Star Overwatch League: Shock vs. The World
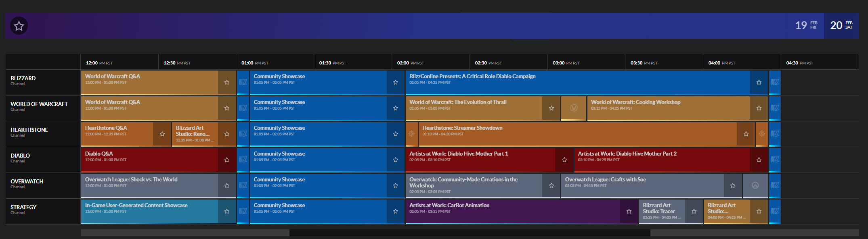Viewport: 868px width, 239px height. click(227, 185)
